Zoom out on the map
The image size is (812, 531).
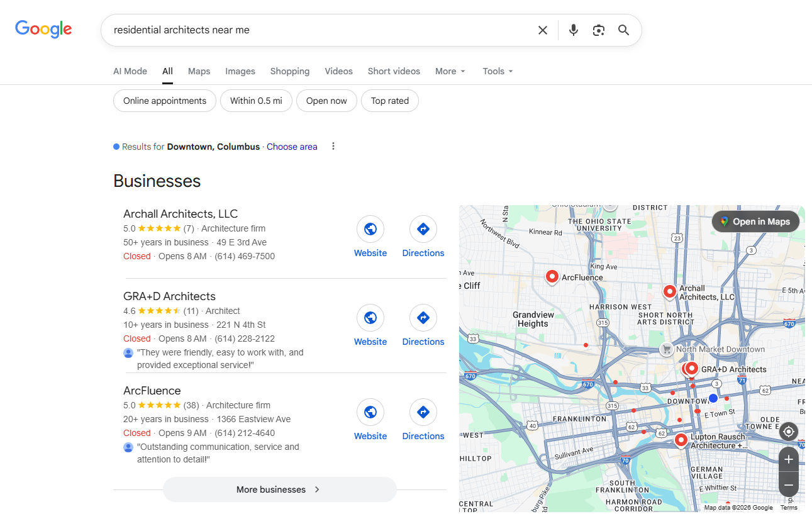[x=788, y=485]
